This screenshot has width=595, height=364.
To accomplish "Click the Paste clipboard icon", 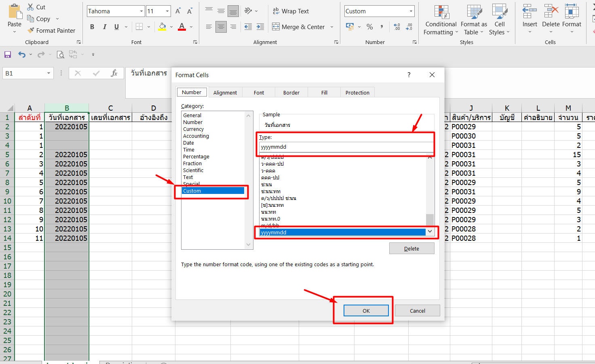I will pos(15,11).
